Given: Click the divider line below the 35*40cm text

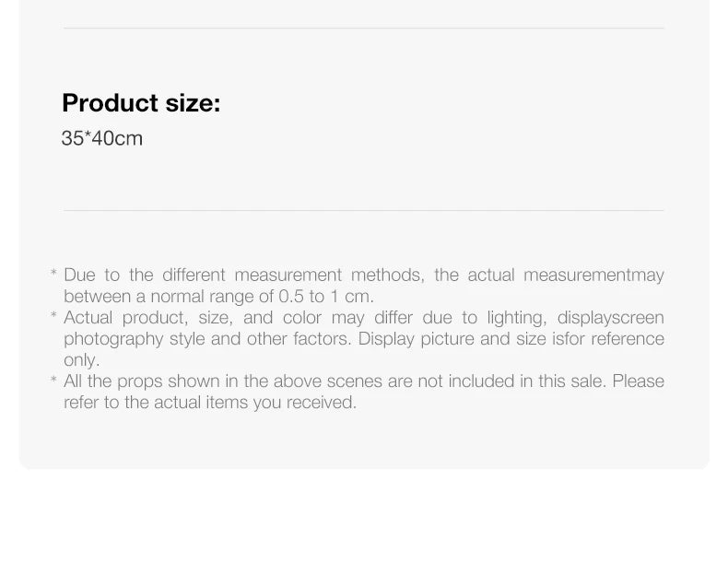Looking at the screenshot, I should tap(363, 211).
